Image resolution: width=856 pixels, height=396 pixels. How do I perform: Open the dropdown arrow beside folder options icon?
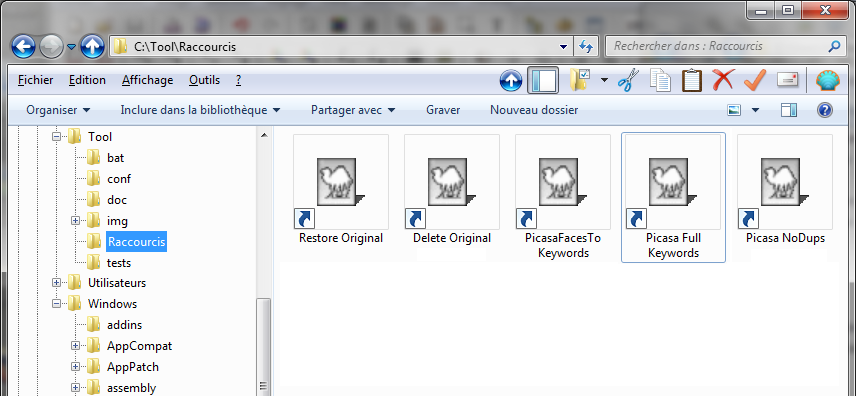604,80
